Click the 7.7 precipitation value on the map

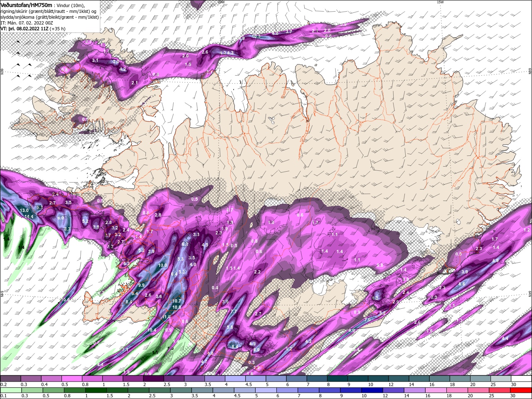pos(234,311)
